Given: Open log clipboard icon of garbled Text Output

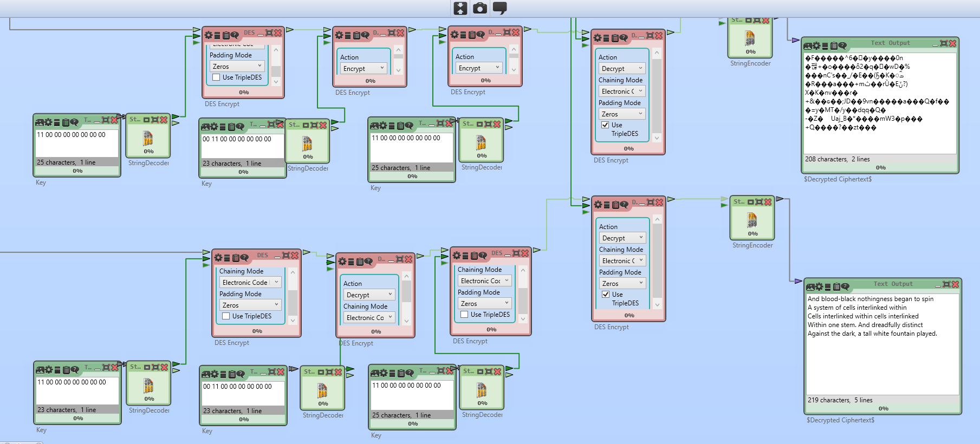Looking at the screenshot, I should 834,46.
